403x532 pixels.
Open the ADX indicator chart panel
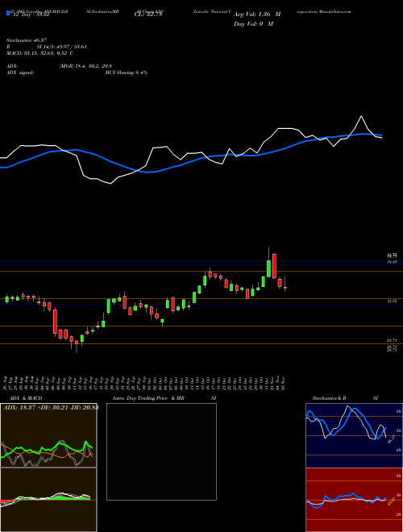click(48, 435)
